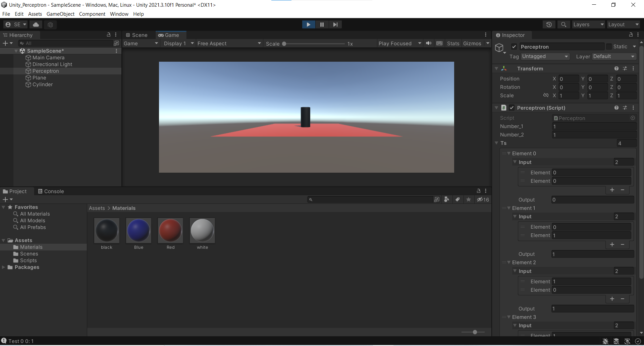Open the Play Focused dropdown
644x346 pixels.
(x=400, y=44)
